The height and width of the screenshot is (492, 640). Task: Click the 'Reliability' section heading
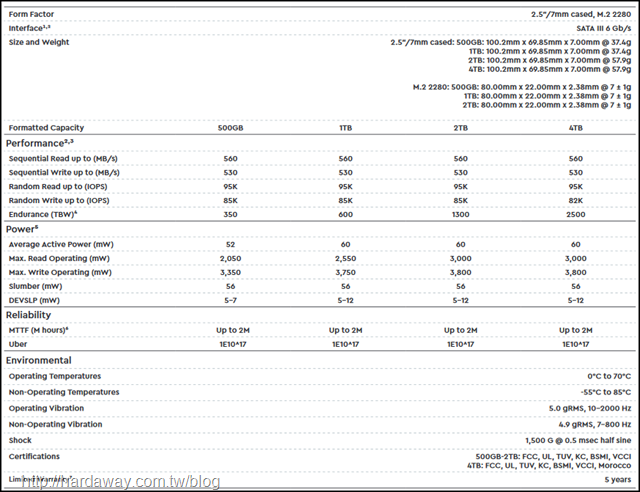(x=28, y=315)
